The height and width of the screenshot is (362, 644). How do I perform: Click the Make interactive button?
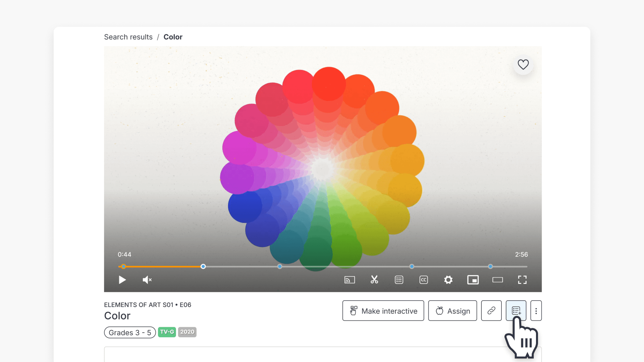383,311
